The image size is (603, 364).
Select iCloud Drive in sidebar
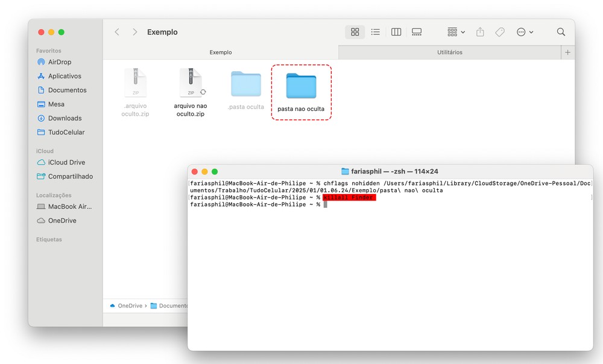(x=66, y=162)
